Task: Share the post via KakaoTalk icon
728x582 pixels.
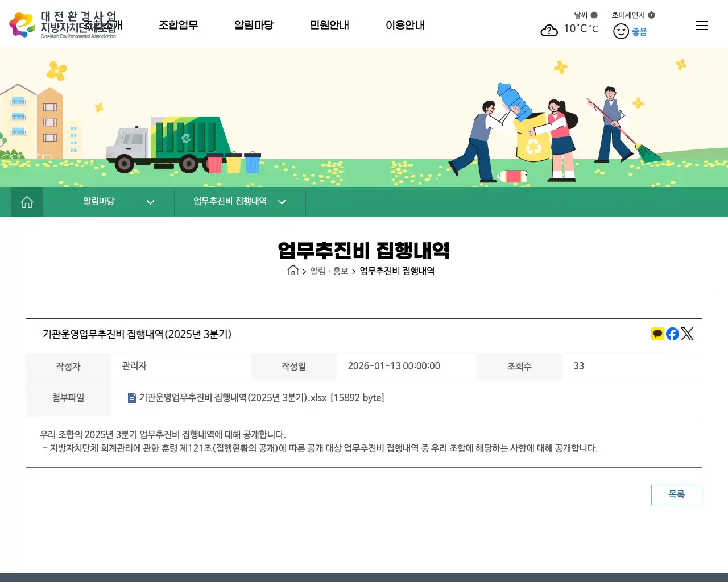Action: coord(657,334)
